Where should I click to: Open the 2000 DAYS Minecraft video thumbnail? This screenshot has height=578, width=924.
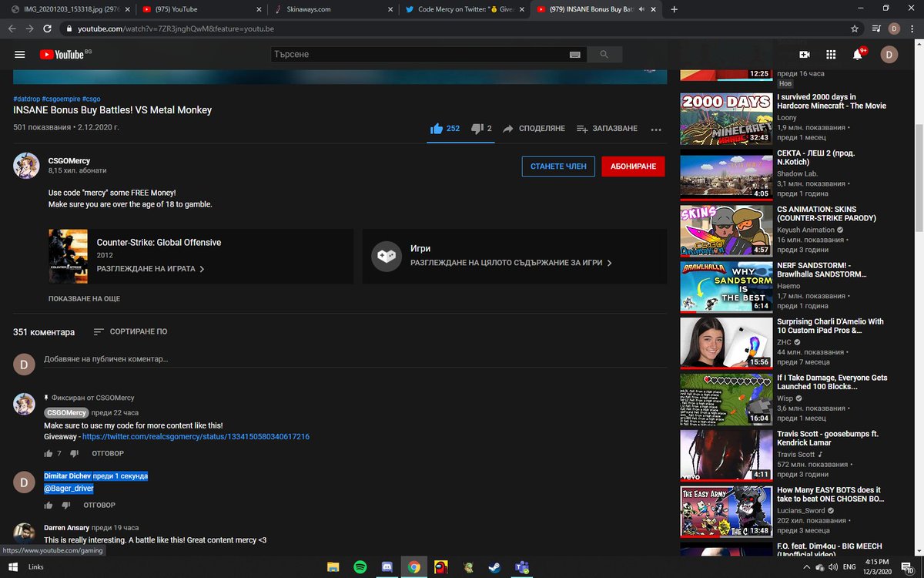(726, 119)
